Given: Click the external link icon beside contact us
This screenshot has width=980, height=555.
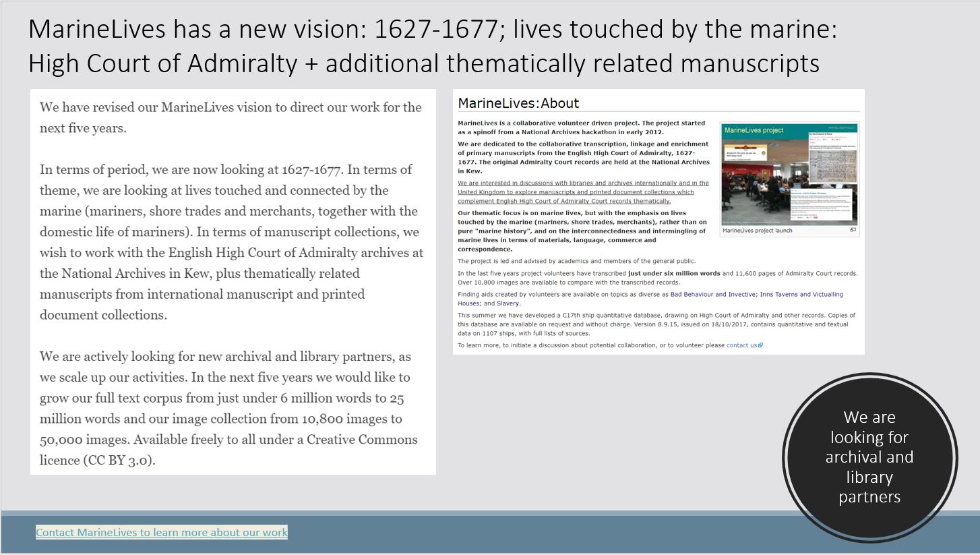Looking at the screenshot, I should (760, 345).
